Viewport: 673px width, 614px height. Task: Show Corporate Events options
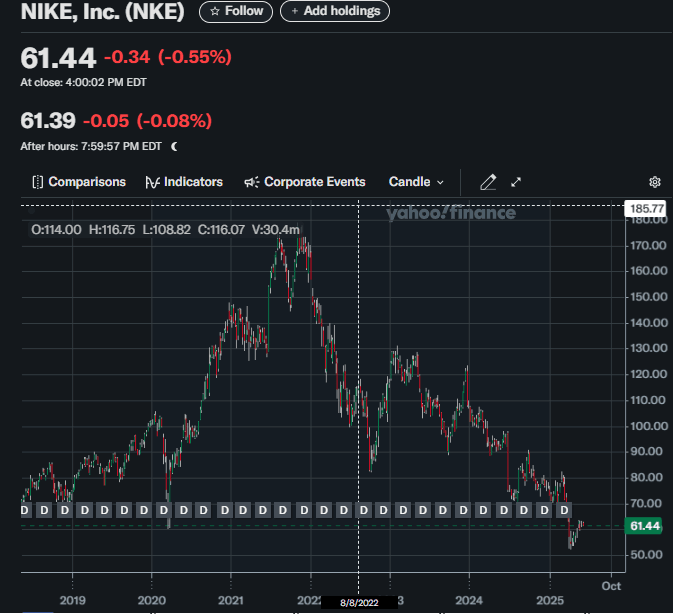[305, 182]
